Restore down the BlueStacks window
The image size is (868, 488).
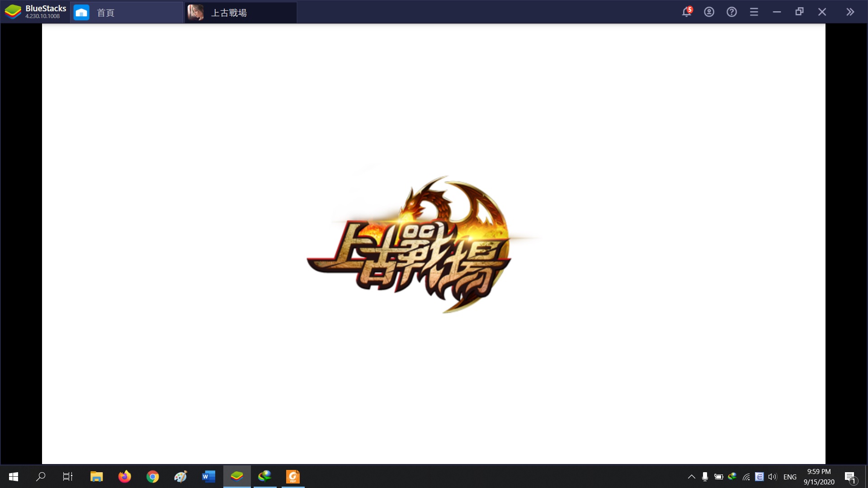coord(799,12)
